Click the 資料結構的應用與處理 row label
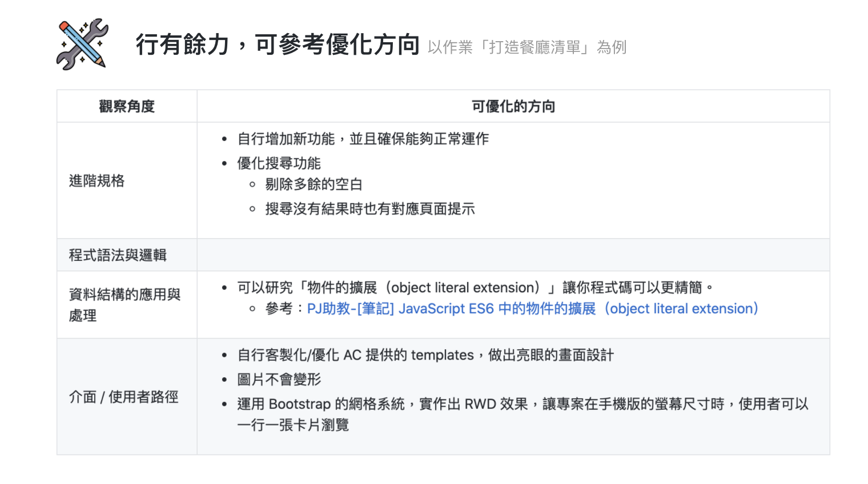The image size is (868, 484). tap(124, 305)
